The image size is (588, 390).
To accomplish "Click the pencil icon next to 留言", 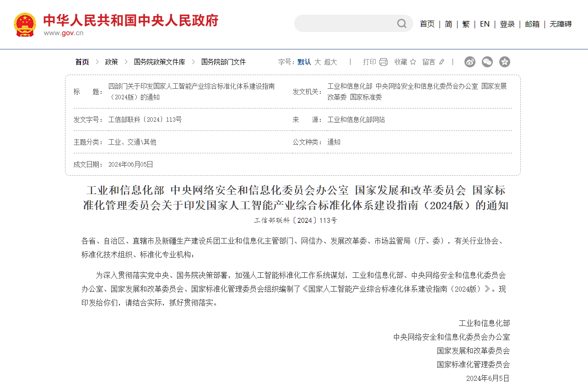I will tap(442, 62).
